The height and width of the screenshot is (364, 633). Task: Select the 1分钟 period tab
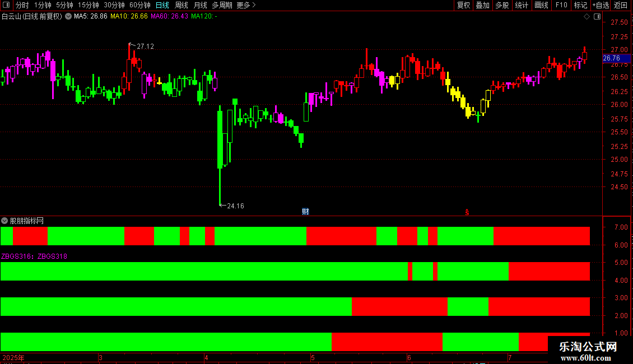point(43,5)
